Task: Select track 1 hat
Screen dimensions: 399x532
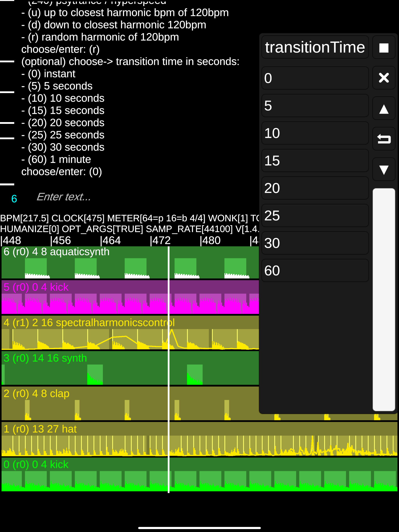Action: (x=199, y=439)
